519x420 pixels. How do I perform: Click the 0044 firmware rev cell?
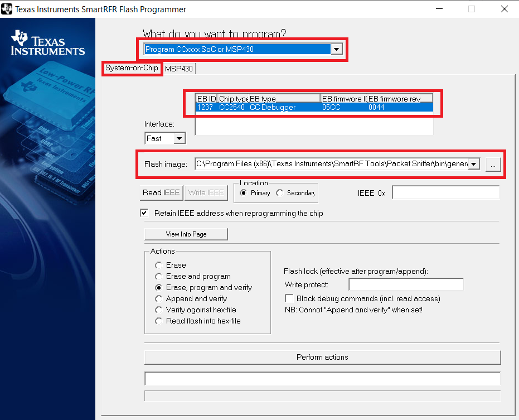pos(376,107)
